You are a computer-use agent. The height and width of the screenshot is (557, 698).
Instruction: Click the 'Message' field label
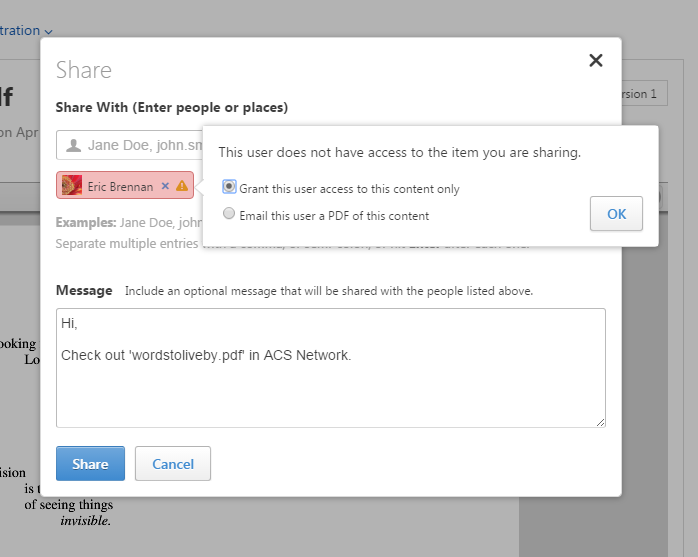pyautogui.click(x=84, y=291)
